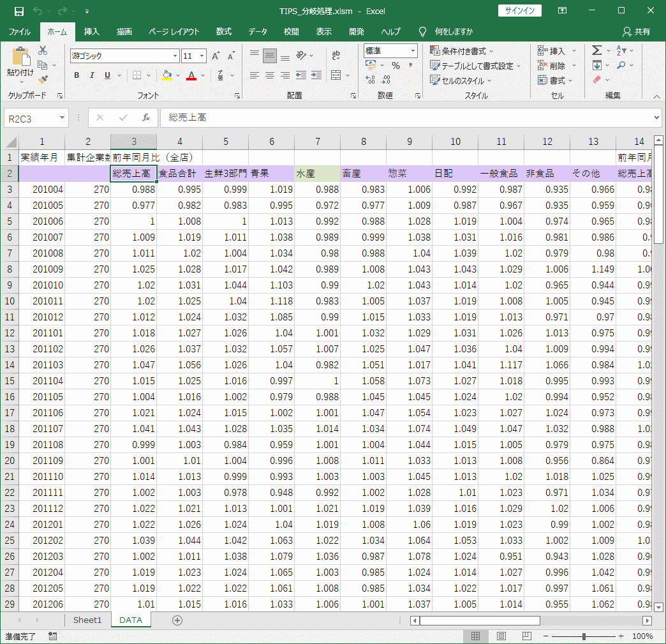Click the Borders icon
Viewport: 666px width, 644px height.
pos(137,75)
